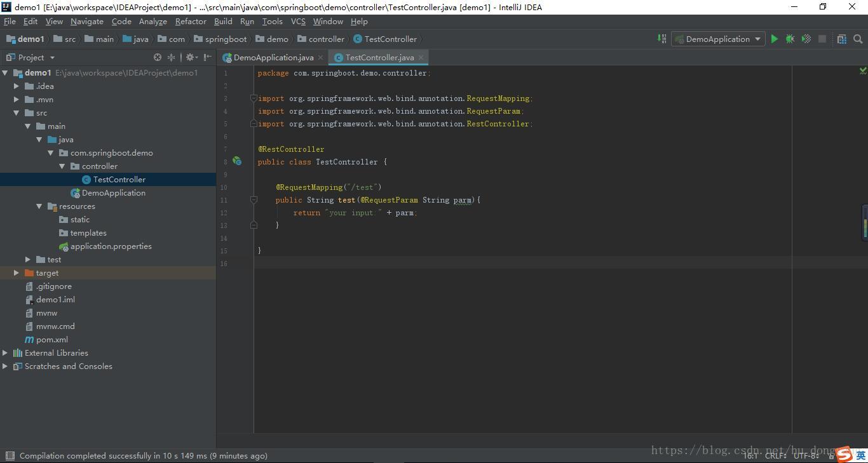
Task: Select DemoApplication in the project tree
Action: point(108,192)
